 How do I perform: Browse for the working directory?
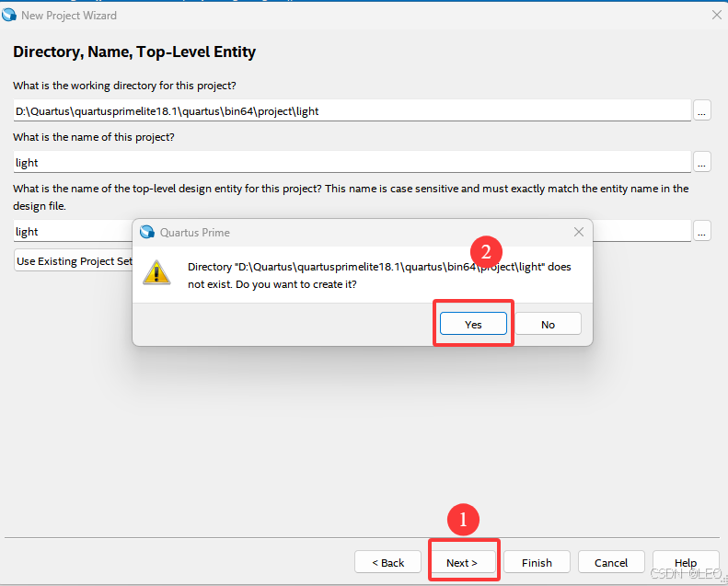coord(701,111)
